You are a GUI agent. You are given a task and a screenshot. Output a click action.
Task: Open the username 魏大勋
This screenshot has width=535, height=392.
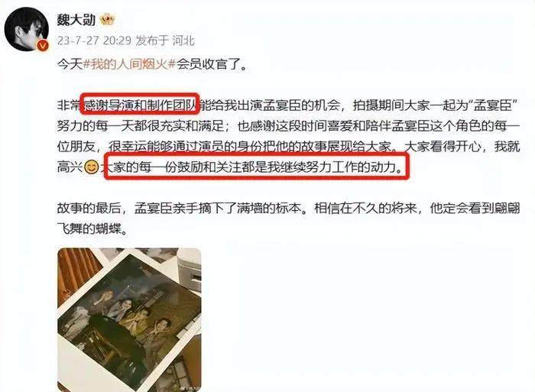[x=76, y=20]
